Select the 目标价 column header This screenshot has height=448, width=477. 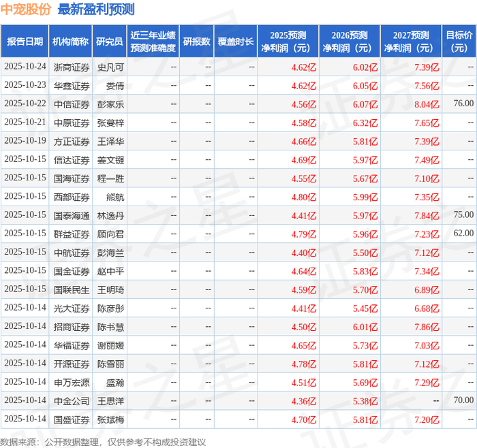click(x=459, y=42)
